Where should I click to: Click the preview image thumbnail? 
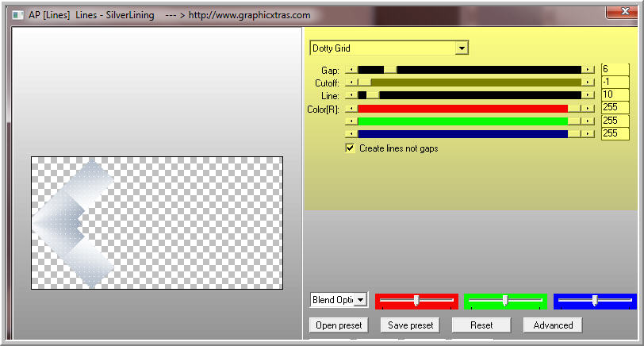click(157, 223)
